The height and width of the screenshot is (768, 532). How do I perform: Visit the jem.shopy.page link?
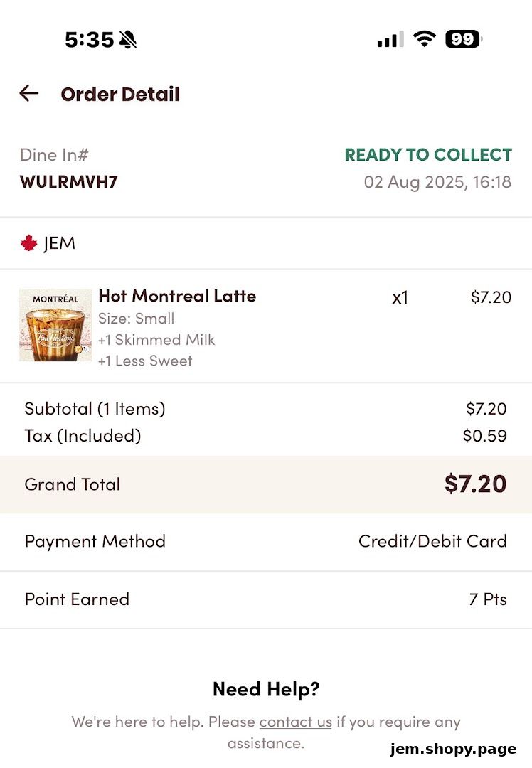[453, 749]
